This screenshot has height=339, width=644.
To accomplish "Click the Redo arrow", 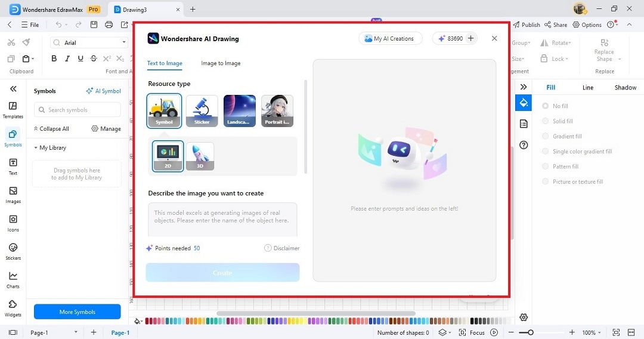I will pos(78,24).
